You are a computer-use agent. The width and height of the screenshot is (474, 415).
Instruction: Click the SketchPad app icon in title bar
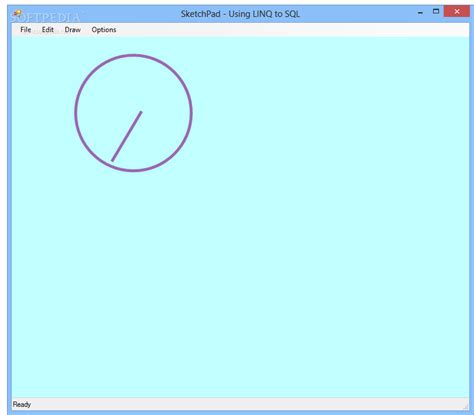pos(17,14)
